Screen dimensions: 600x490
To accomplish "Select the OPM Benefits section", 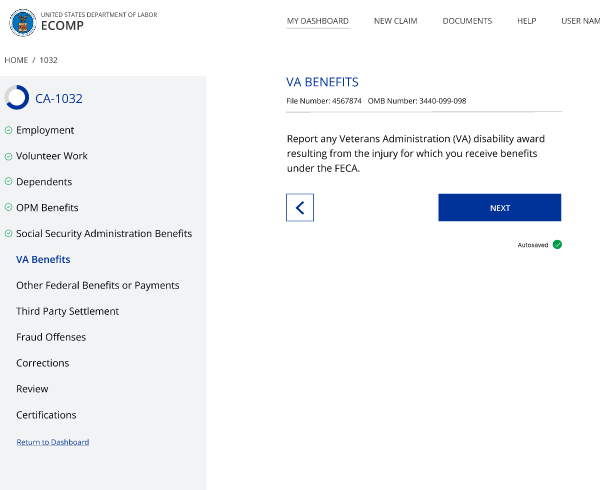I will point(47,208).
